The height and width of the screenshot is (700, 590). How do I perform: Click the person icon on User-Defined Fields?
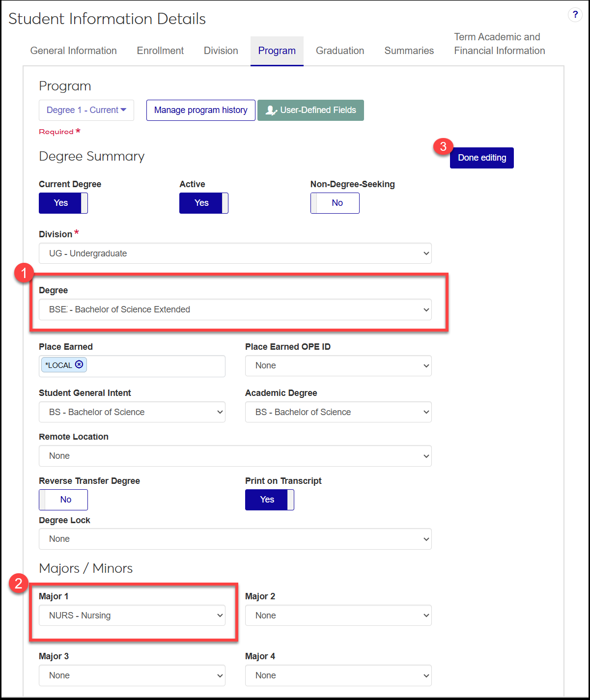pyautogui.click(x=271, y=110)
